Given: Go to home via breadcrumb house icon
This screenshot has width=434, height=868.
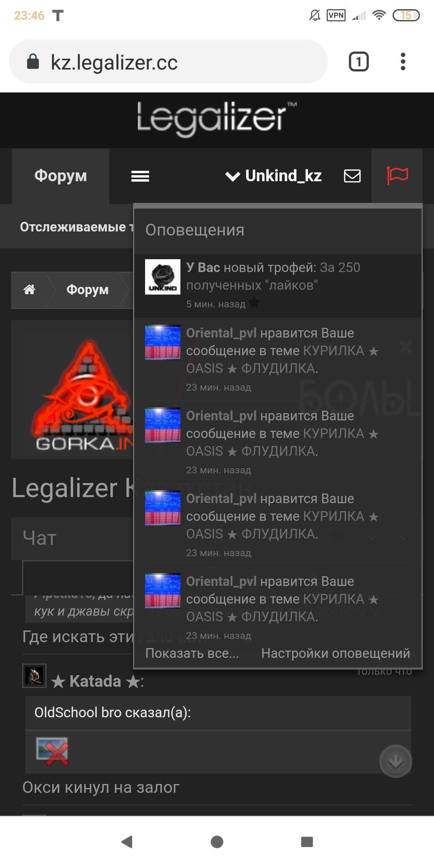Looking at the screenshot, I should (x=29, y=289).
